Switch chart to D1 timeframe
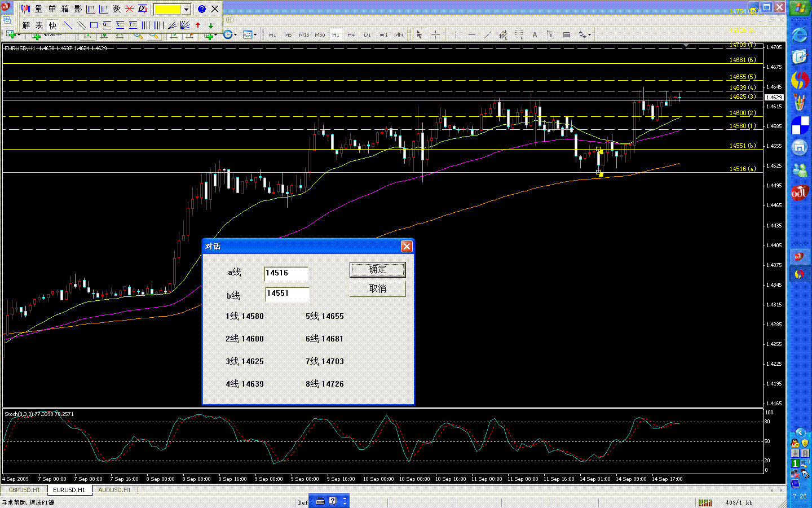 click(367, 35)
